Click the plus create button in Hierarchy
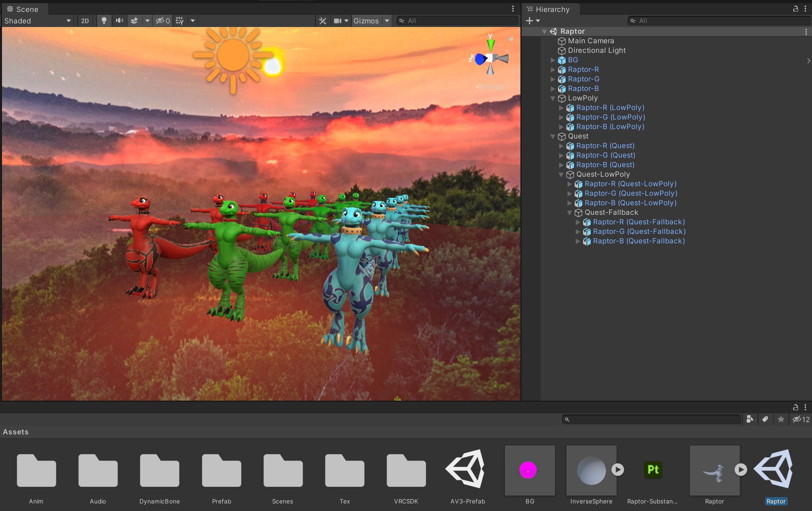Image resolution: width=812 pixels, height=511 pixels. point(530,21)
